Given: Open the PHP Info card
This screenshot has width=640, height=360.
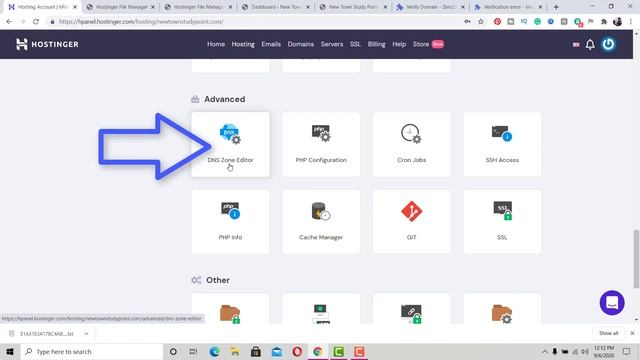Looking at the screenshot, I should (x=230, y=222).
